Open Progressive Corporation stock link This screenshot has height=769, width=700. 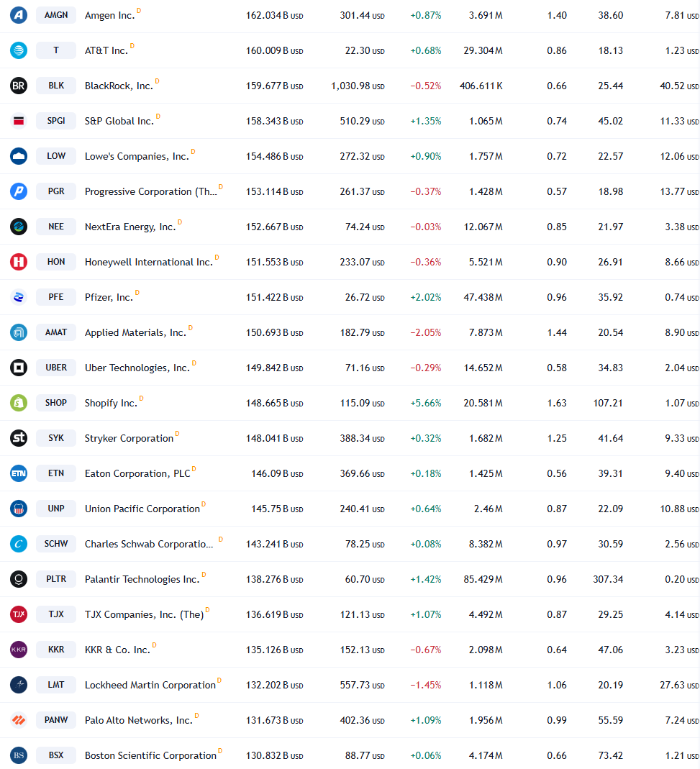(150, 192)
